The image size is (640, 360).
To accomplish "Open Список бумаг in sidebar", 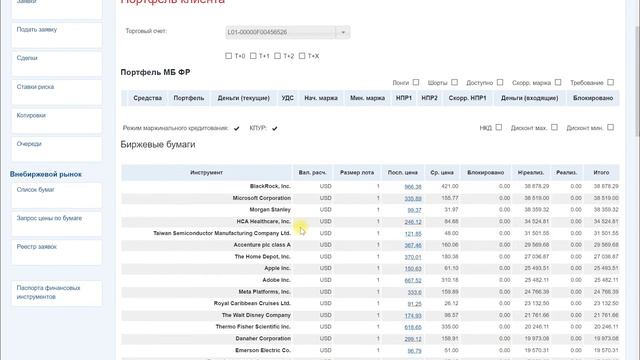I will [x=57, y=195].
